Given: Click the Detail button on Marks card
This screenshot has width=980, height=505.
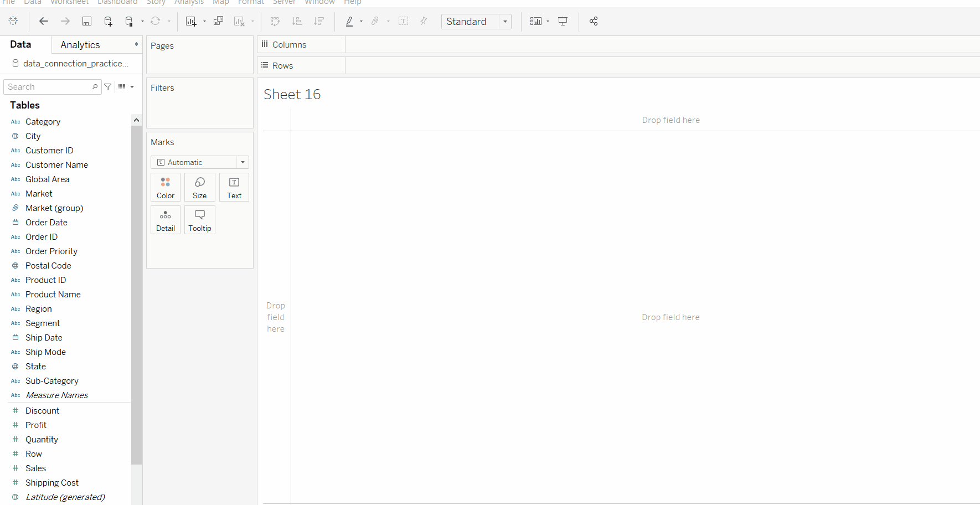Looking at the screenshot, I should (x=166, y=220).
